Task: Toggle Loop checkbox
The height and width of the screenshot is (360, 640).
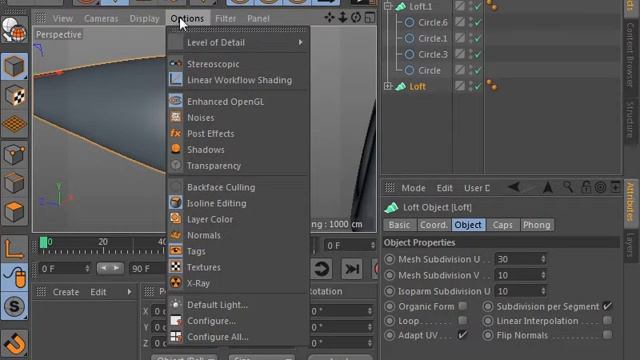Action: click(462, 320)
